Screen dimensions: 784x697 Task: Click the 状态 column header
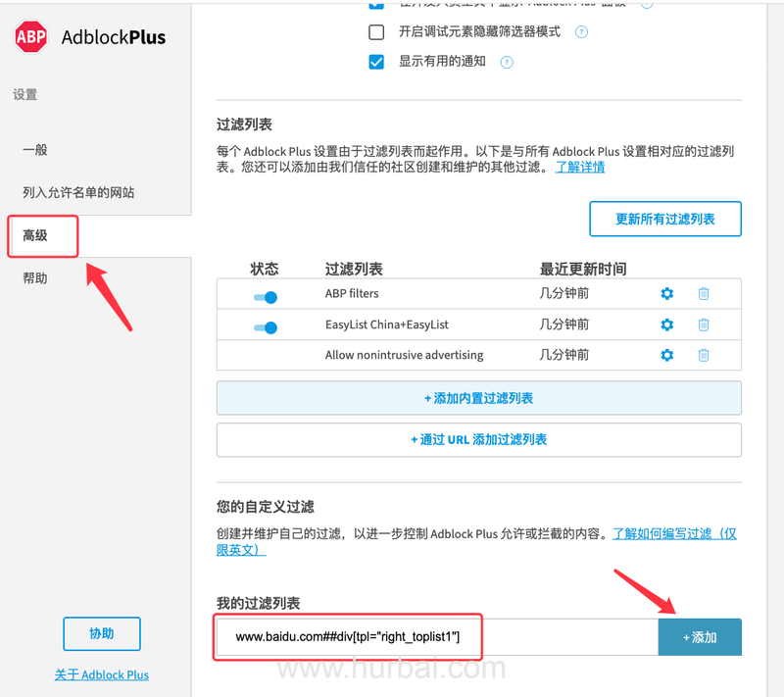pos(265,269)
